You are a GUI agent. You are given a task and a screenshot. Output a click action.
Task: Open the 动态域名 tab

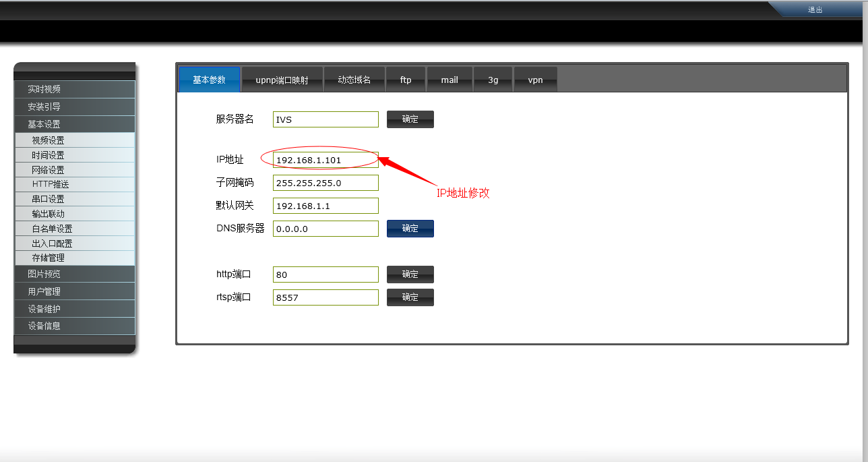[354, 79]
